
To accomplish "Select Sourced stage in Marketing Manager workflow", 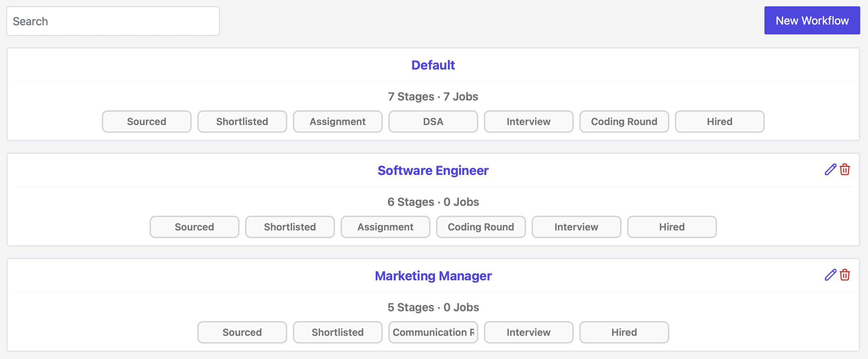I will (x=242, y=332).
